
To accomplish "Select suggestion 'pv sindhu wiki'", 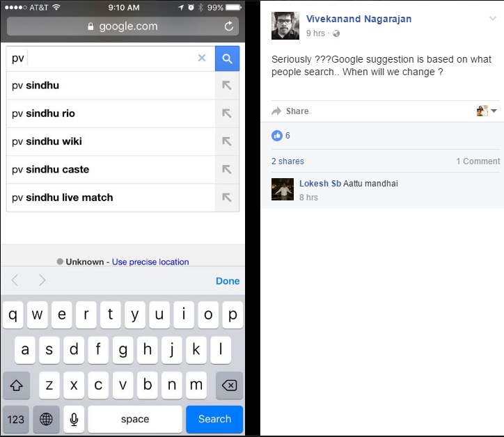I will point(111,141).
